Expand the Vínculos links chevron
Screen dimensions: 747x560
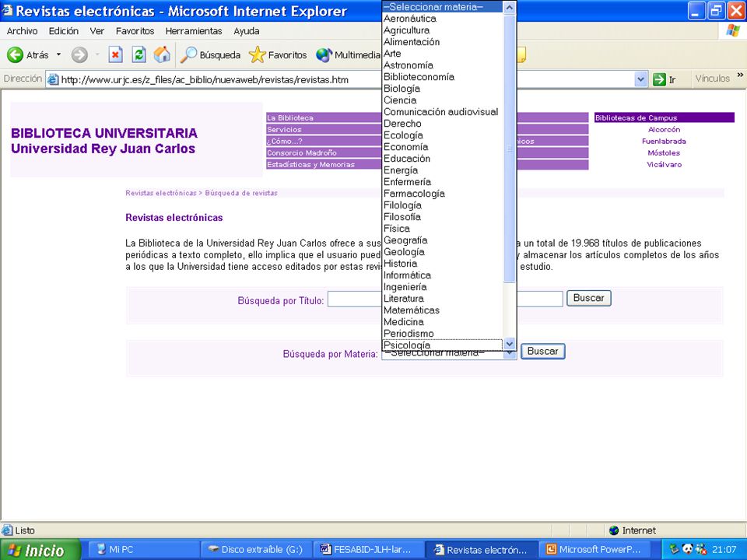click(x=740, y=75)
